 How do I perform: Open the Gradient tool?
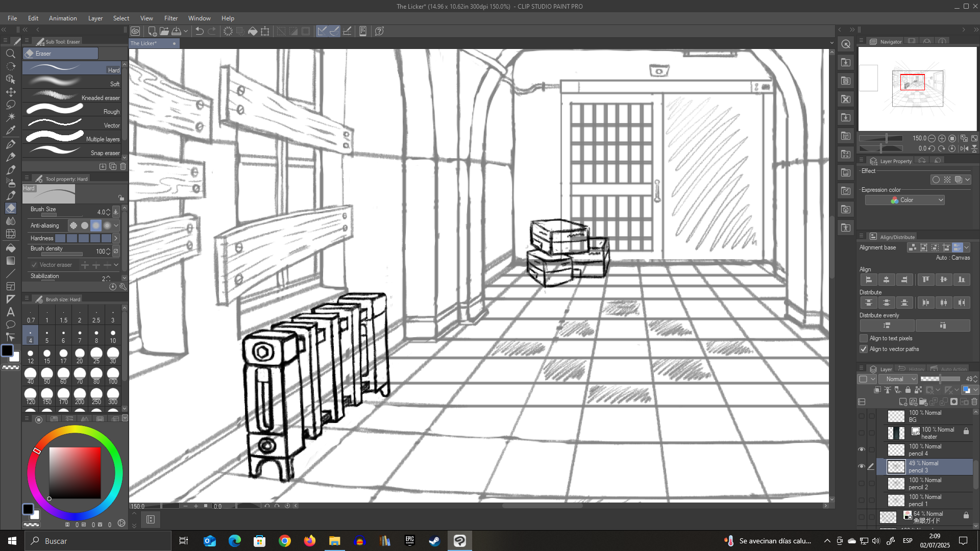click(10, 261)
